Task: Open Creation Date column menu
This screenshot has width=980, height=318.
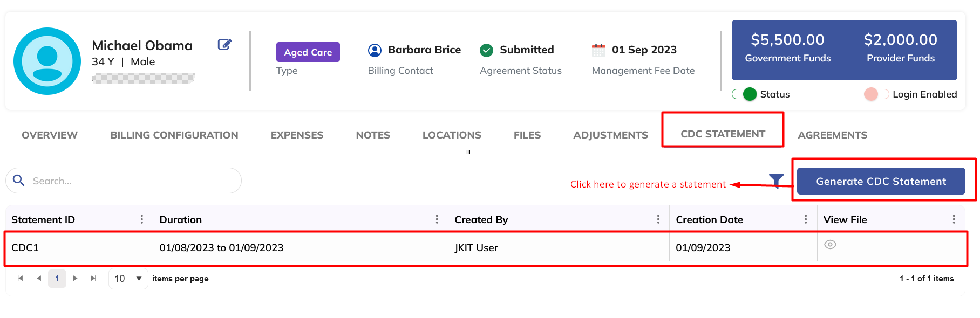Action: coord(806,219)
